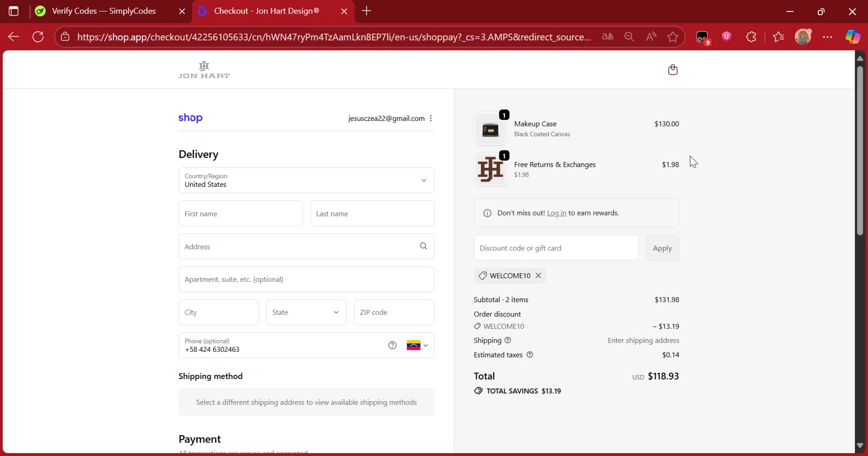Open the cart bag icon

tap(672, 70)
